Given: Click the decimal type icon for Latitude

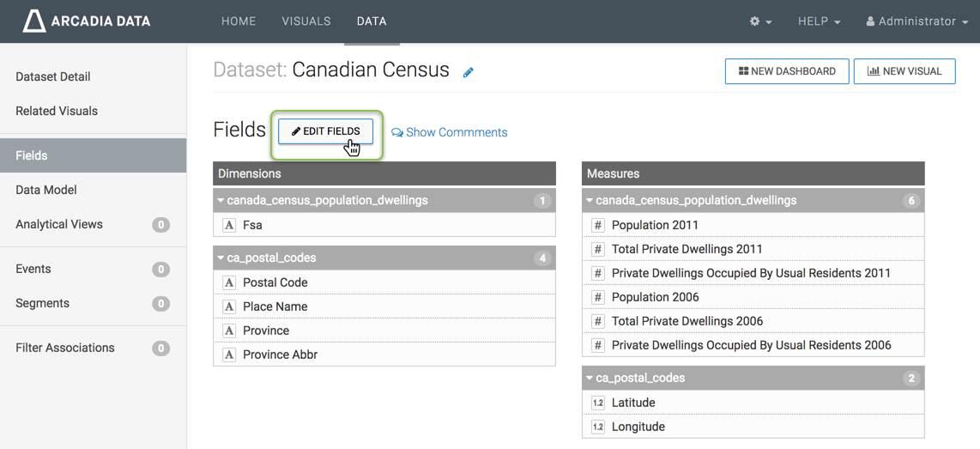Looking at the screenshot, I should (x=598, y=403).
